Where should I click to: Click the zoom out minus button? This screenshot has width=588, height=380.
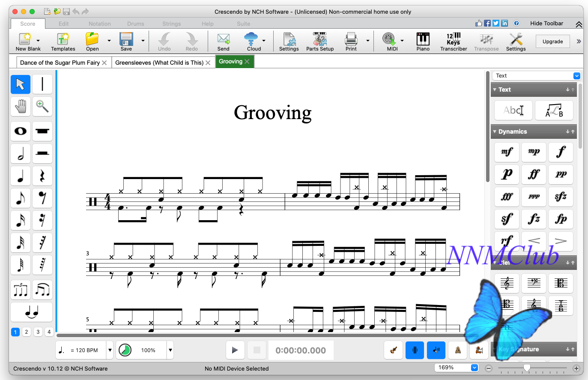489,368
